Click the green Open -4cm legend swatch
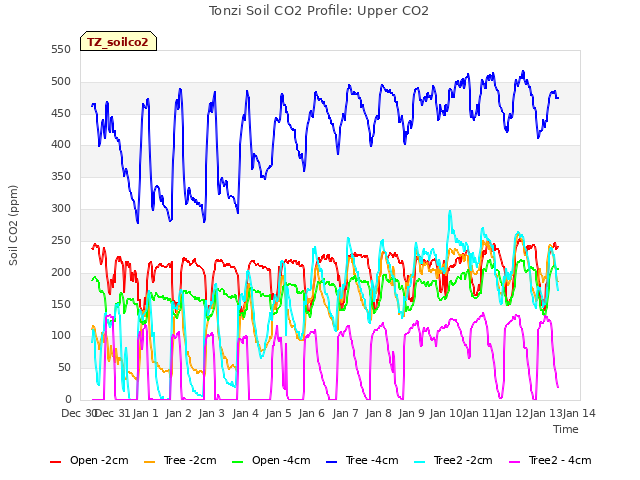This screenshot has width=640, height=480. (x=238, y=462)
